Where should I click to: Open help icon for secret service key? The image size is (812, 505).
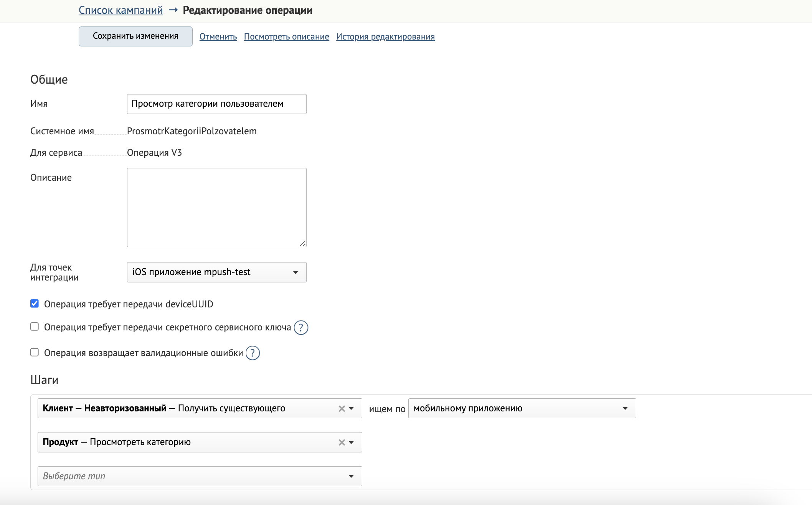coord(301,328)
